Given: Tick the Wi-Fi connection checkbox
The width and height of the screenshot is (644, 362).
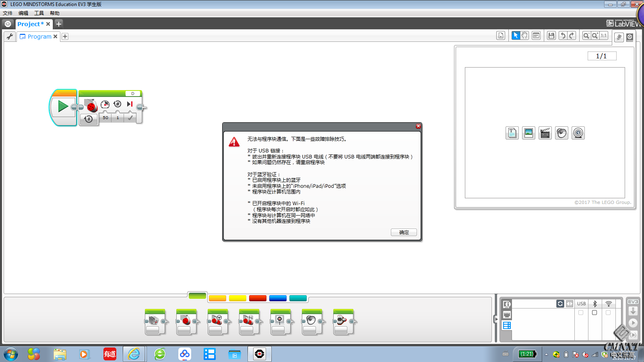Looking at the screenshot, I should coord(608,313).
